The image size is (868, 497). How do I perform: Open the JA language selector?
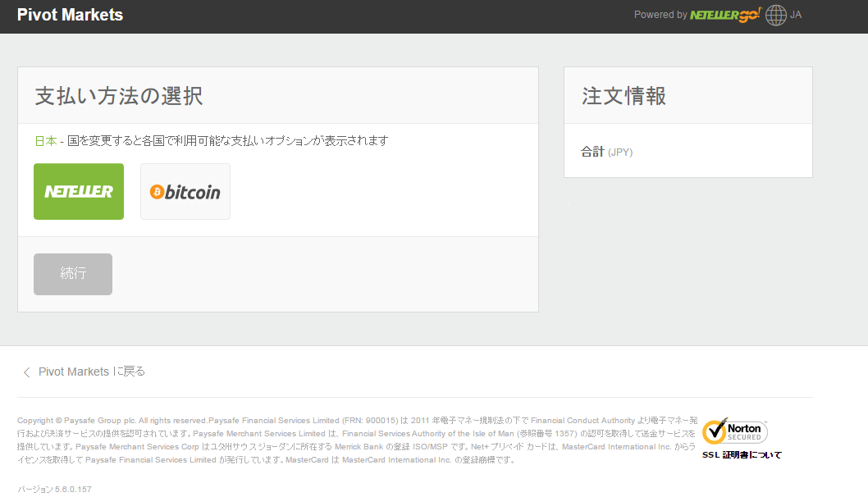(x=796, y=15)
